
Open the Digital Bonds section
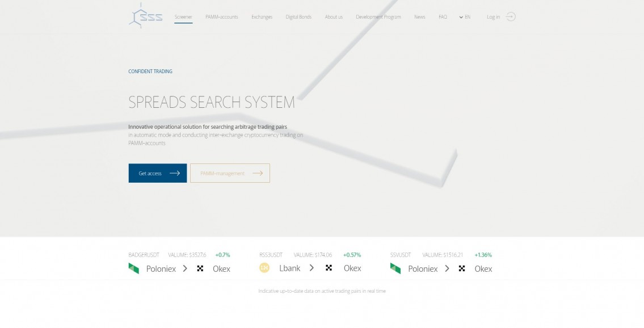(298, 17)
